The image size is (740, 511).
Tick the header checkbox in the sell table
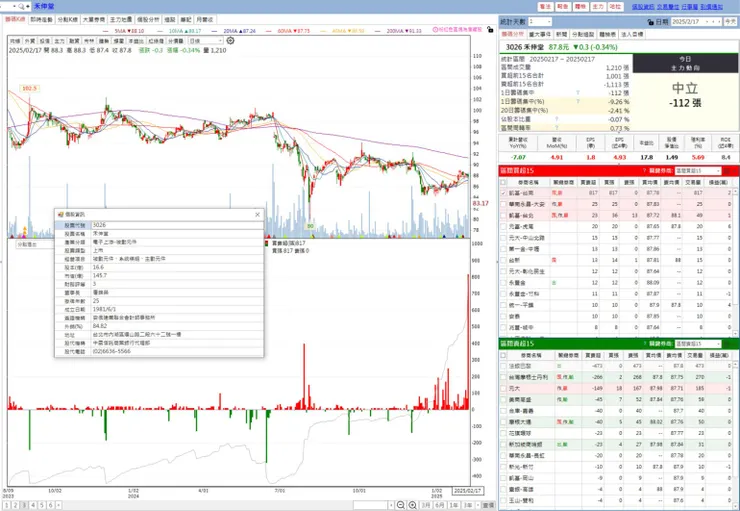(504, 355)
